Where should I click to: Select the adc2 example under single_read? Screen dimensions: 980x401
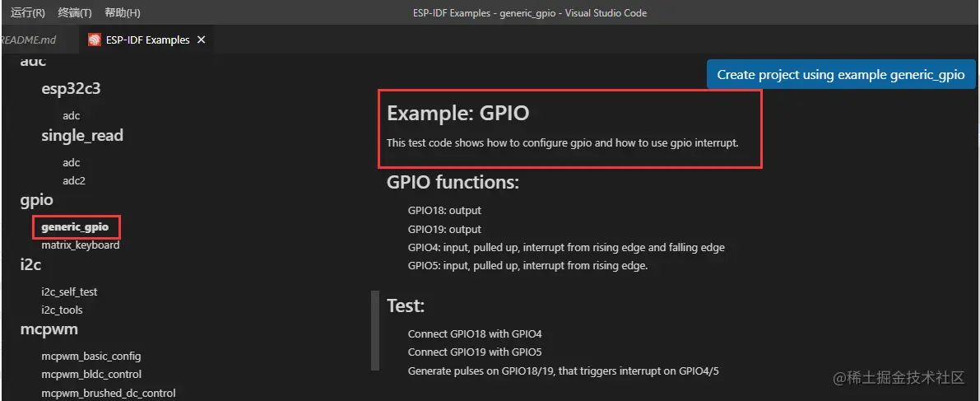click(x=74, y=181)
